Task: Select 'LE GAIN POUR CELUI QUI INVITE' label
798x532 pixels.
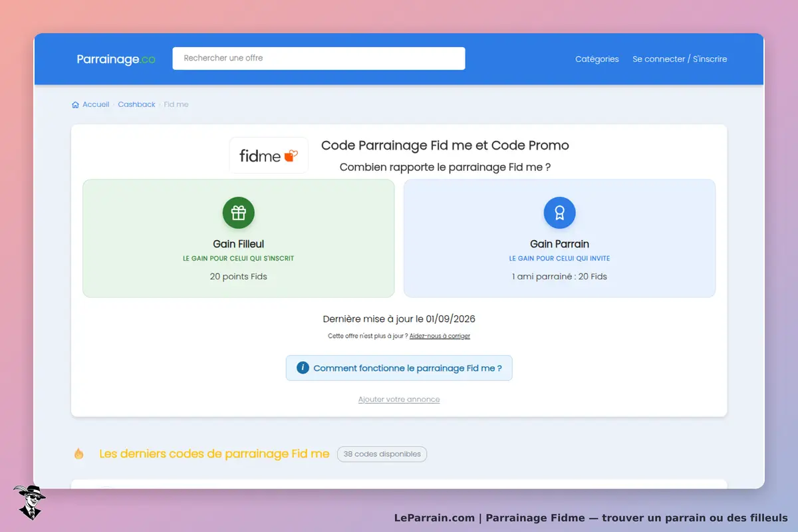Action: (559, 258)
